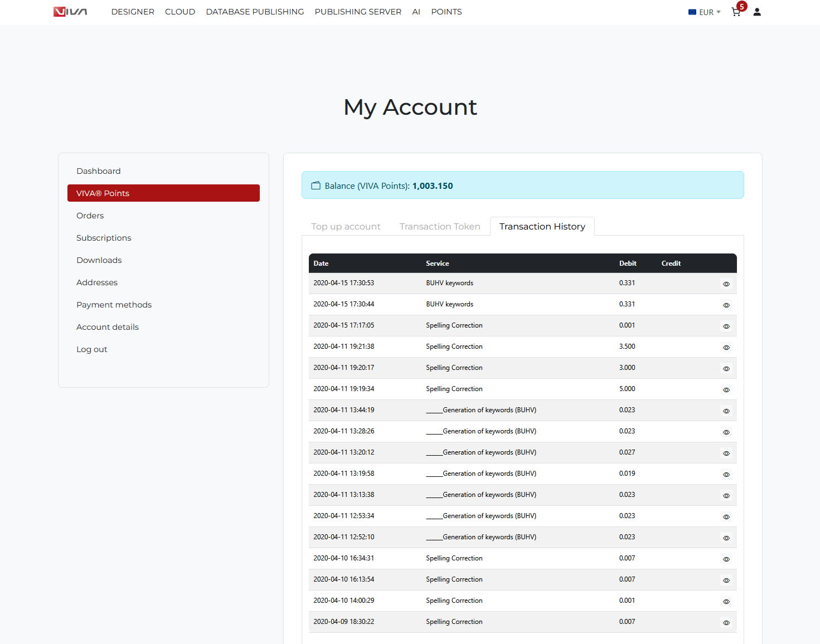Select the Transaction History tab
The image size is (820, 644).
coord(542,227)
